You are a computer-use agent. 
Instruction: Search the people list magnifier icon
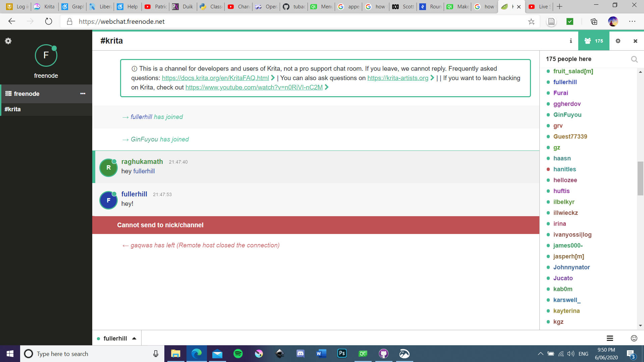click(634, 59)
